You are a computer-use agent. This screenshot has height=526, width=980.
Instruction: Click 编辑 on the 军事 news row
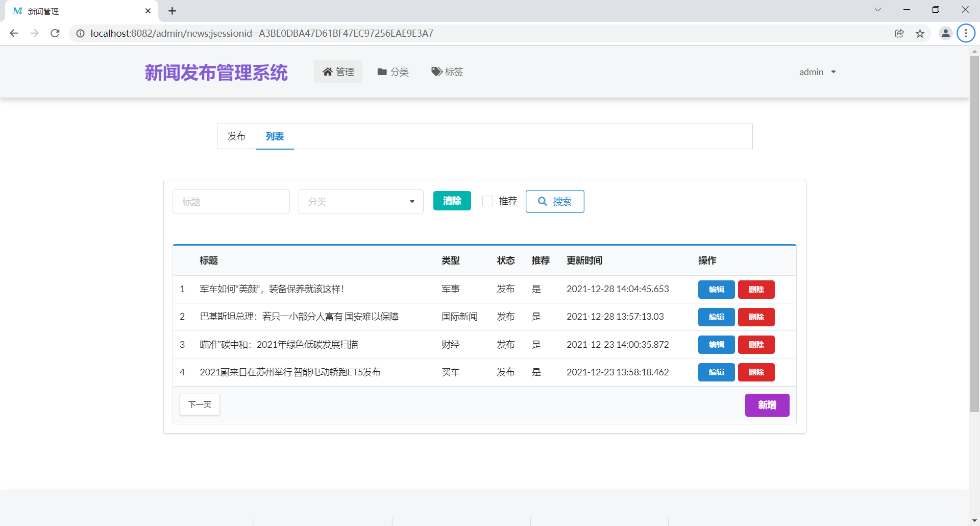[x=716, y=289]
